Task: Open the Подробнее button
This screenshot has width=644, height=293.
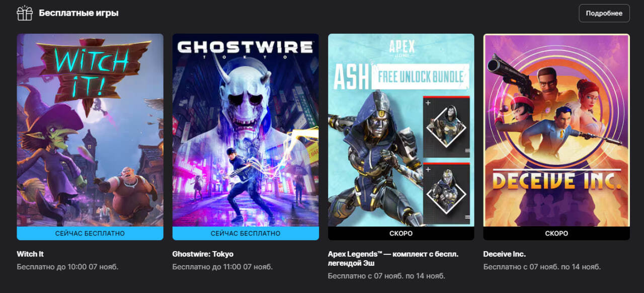Action: [604, 13]
